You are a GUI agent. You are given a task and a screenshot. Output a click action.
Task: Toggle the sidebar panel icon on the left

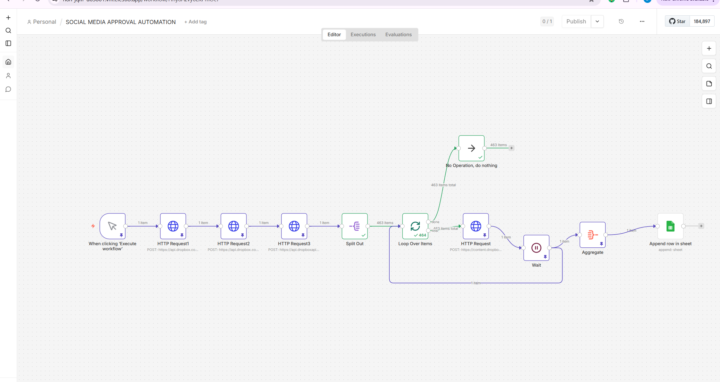(8, 43)
